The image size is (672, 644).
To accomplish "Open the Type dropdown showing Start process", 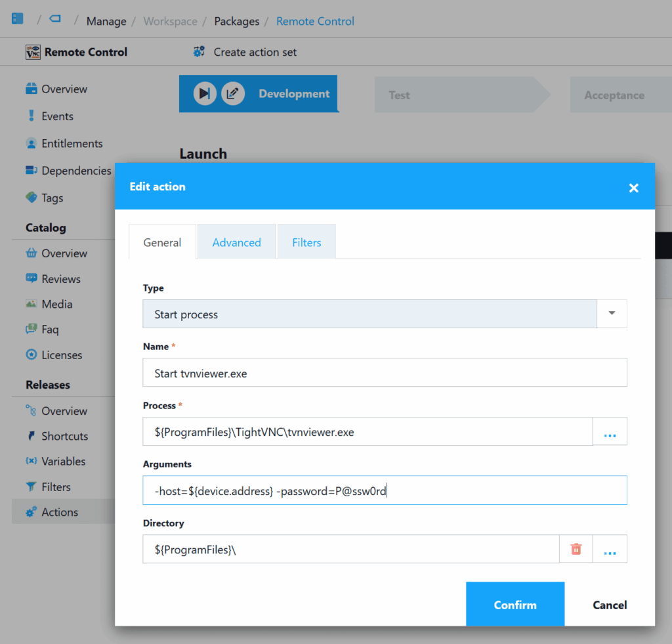I will click(611, 313).
